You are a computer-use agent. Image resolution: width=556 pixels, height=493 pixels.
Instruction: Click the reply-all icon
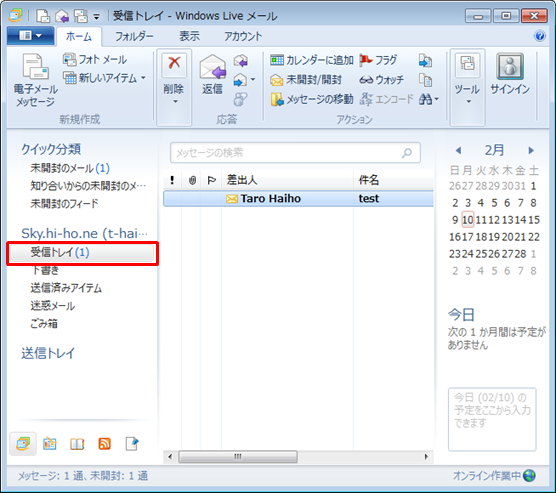coord(241,61)
